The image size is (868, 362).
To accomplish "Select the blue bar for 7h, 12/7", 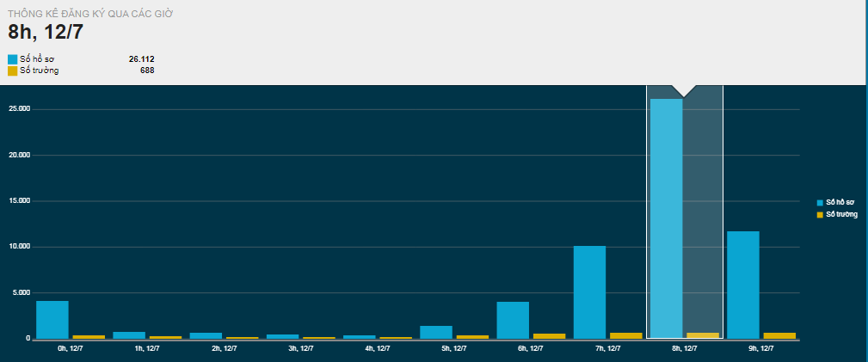I will coord(589,292).
